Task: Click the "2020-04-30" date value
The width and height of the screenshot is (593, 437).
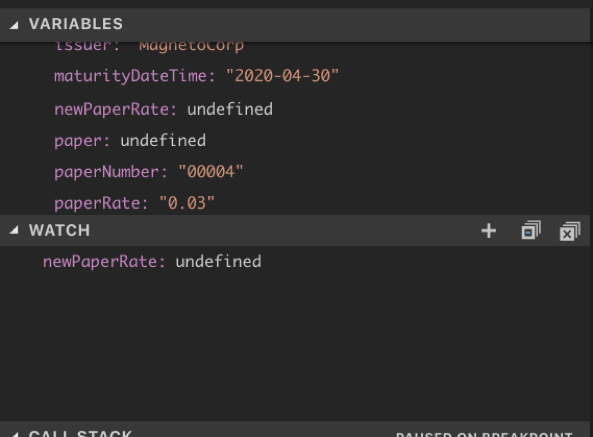Action: [x=282, y=76]
